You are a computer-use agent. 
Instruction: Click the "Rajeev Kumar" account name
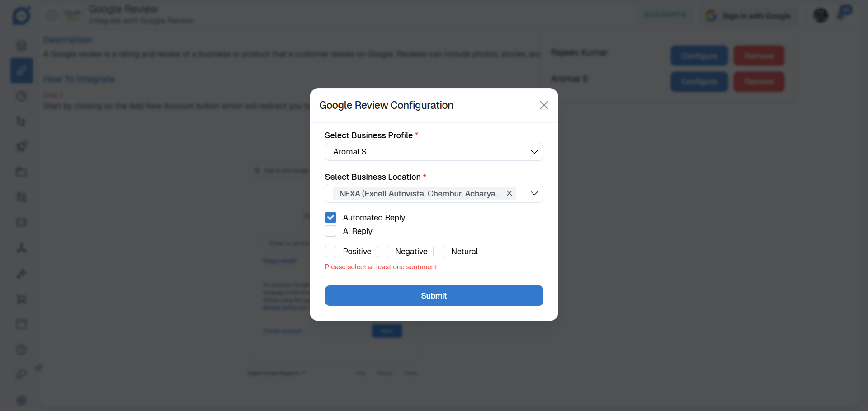[579, 53]
